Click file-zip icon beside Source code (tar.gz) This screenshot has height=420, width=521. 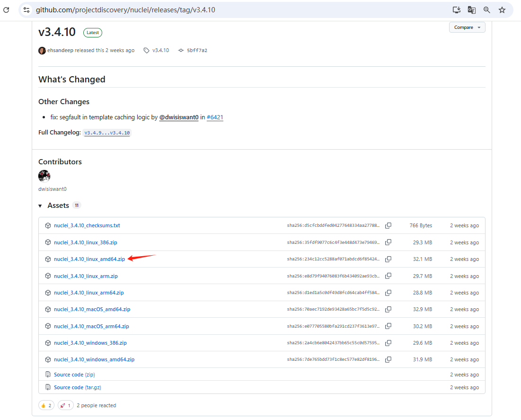click(48, 387)
